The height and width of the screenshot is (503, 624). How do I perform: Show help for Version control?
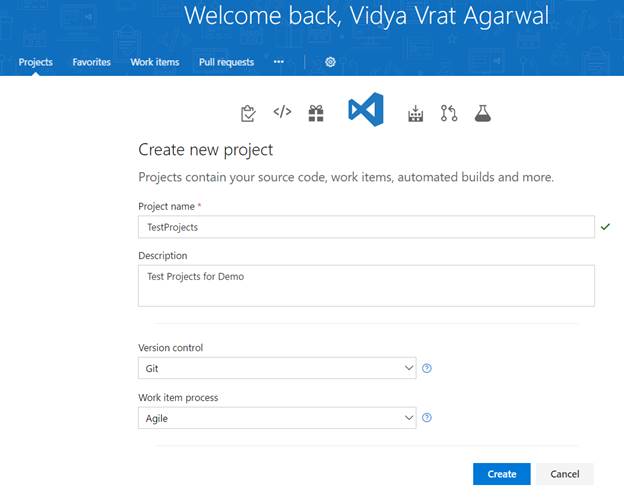(x=427, y=368)
